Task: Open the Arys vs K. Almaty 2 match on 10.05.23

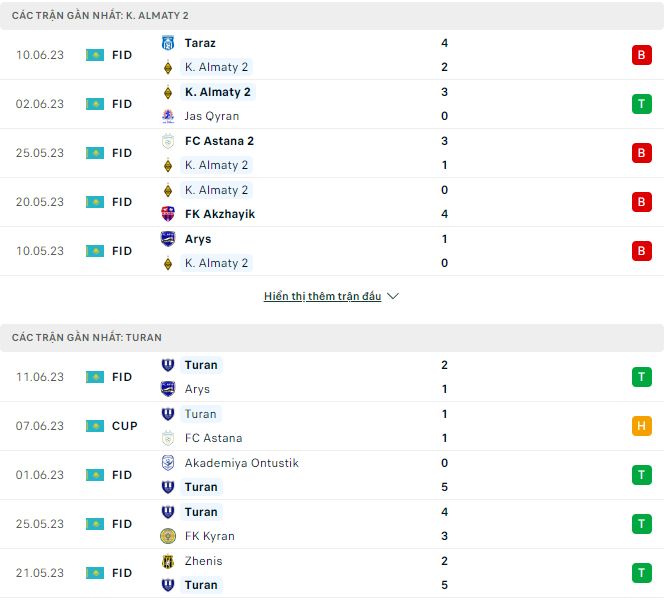Action: (330, 251)
